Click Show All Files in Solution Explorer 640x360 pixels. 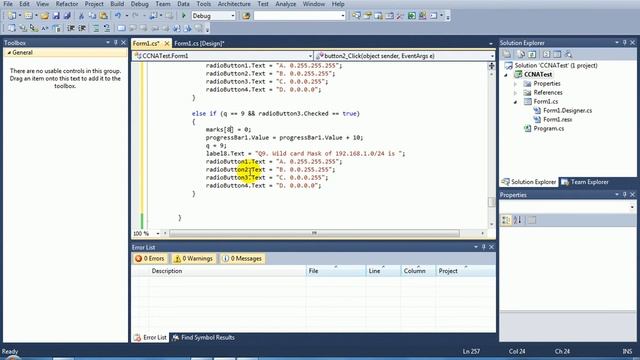pos(521,54)
